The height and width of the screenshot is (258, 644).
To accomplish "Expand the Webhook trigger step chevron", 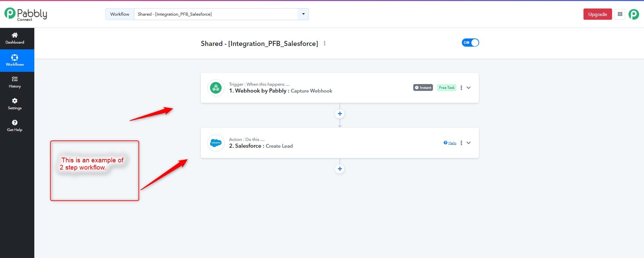I will click(469, 88).
